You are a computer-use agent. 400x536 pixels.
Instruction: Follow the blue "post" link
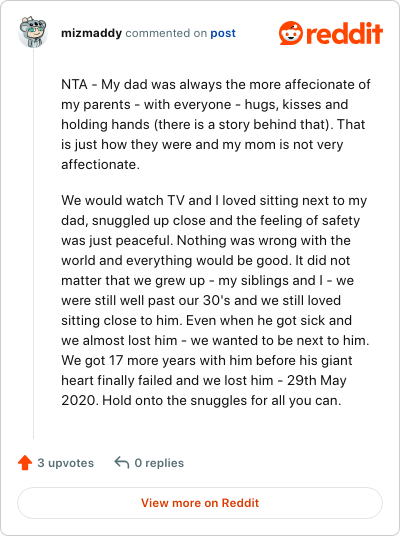coord(223,33)
